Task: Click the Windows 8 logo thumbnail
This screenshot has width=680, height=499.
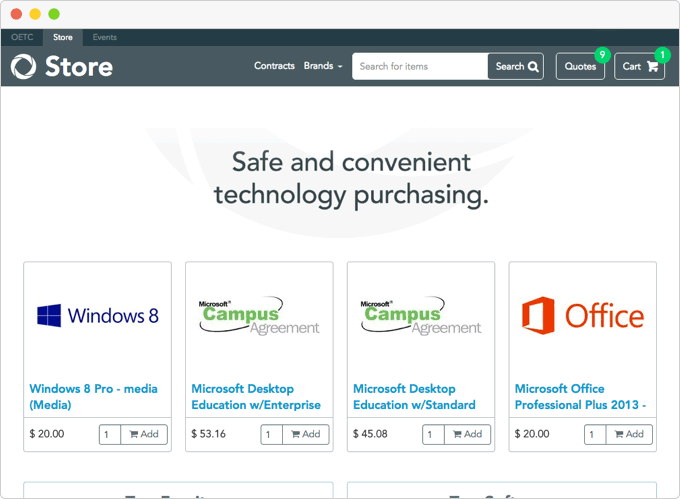Action: (98, 316)
